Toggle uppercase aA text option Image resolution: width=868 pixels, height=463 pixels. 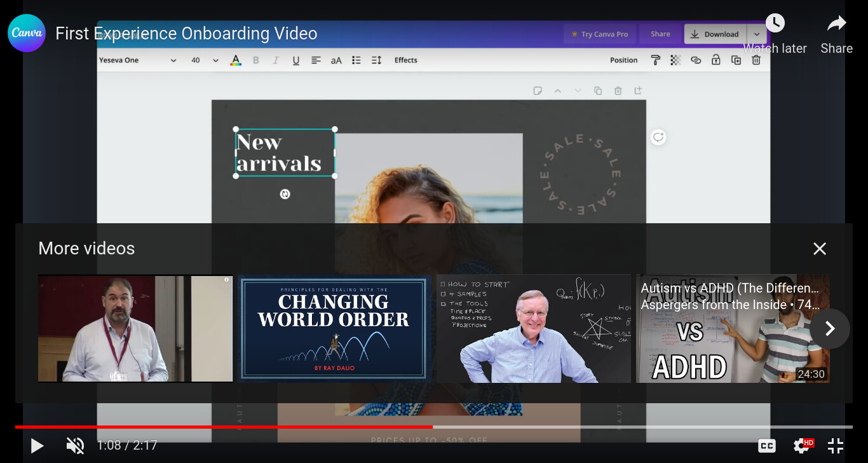point(336,60)
